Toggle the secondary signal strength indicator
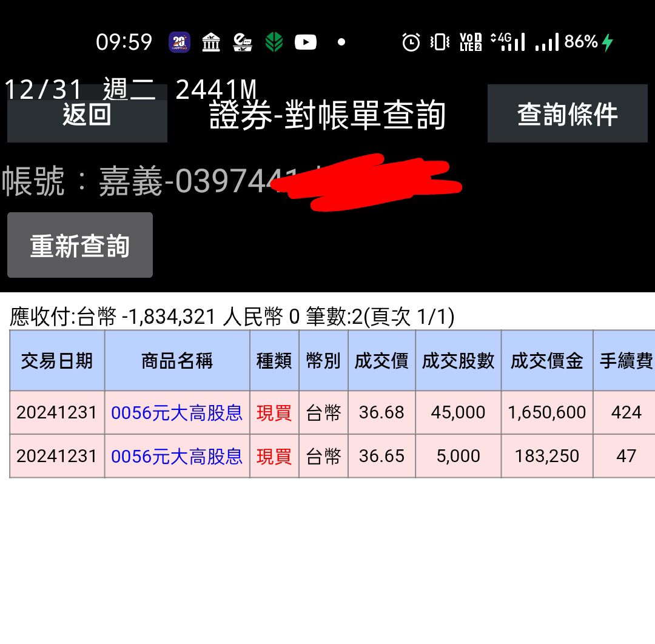This screenshot has width=655, height=644. (546, 42)
